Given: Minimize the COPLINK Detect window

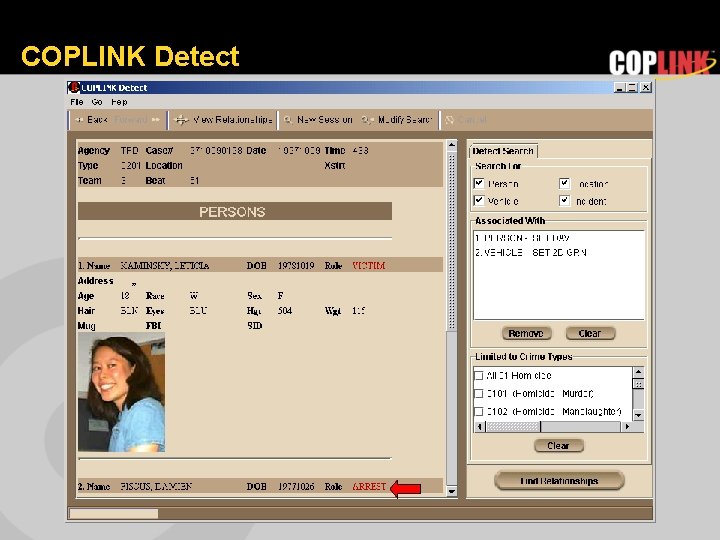Looking at the screenshot, I should pyautogui.click(x=619, y=87).
